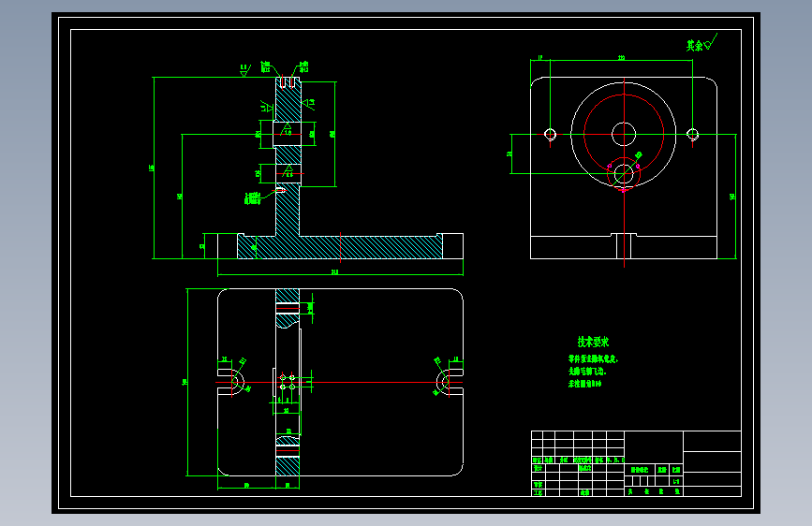Click the '1:1' scale cell in the title block
This screenshot has height=526, width=812.
pyautogui.click(x=676, y=481)
